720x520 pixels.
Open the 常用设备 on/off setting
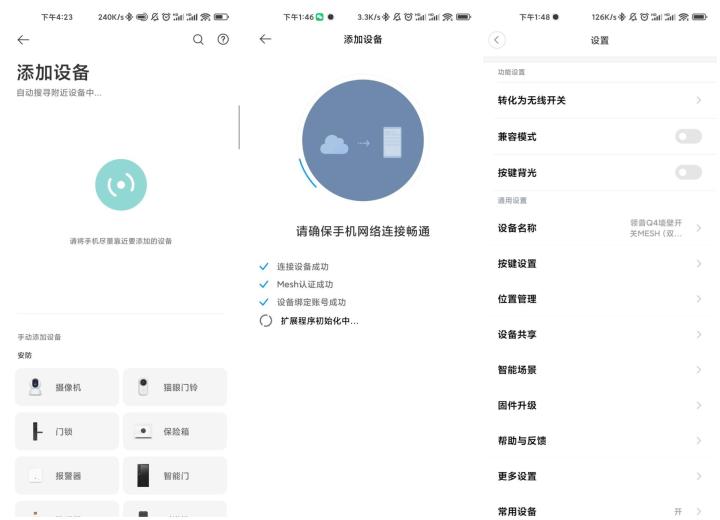coord(600,511)
